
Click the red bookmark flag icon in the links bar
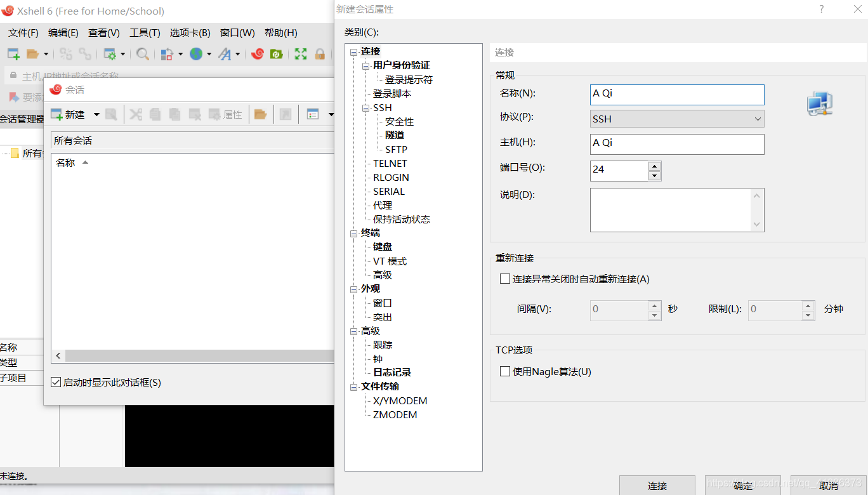tap(13, 97)
